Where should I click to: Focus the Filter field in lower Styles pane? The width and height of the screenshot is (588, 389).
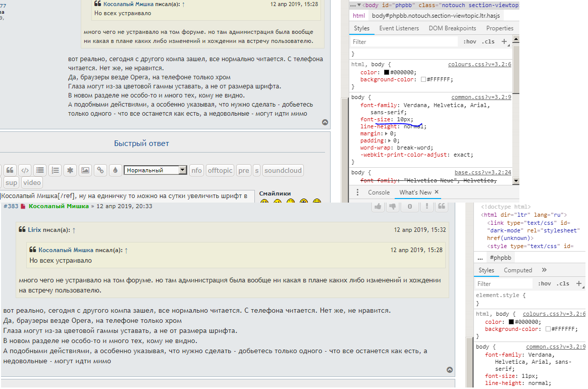(x=504, y=284)
